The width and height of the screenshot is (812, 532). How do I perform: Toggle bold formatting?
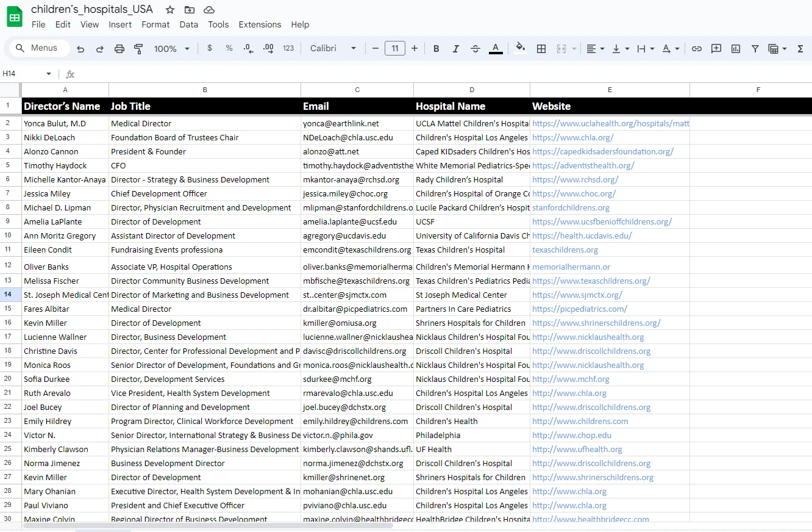(x=436, y=49)
